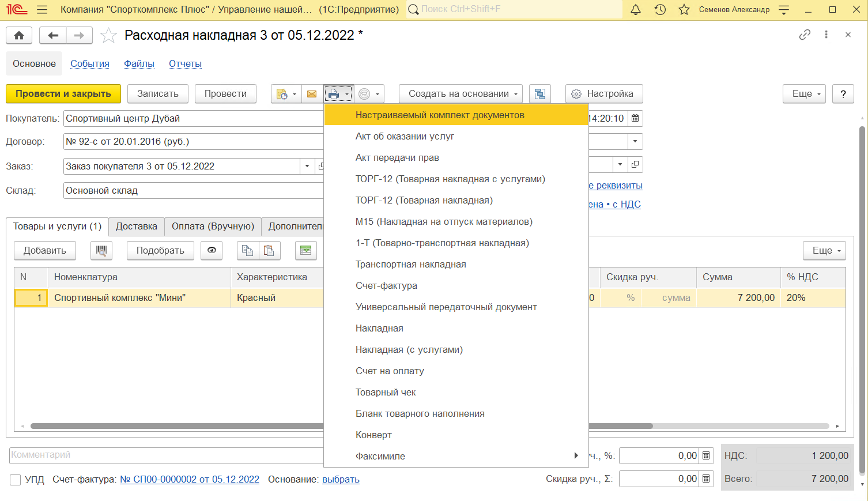Switch to the События tab

click(90, 64)
